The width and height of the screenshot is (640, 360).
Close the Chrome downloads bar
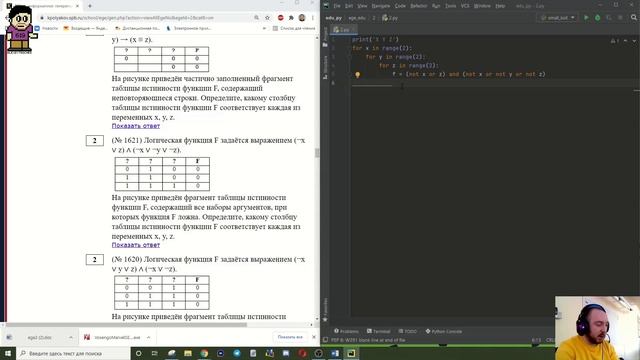pyautogui.click(x=314, y=337)
